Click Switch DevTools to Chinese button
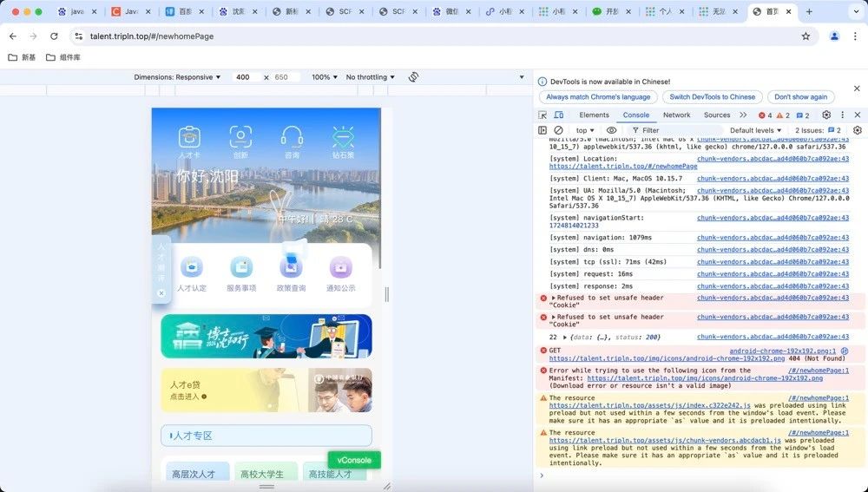The height and width of the screenshot is (492, 868). click(713, 97)
